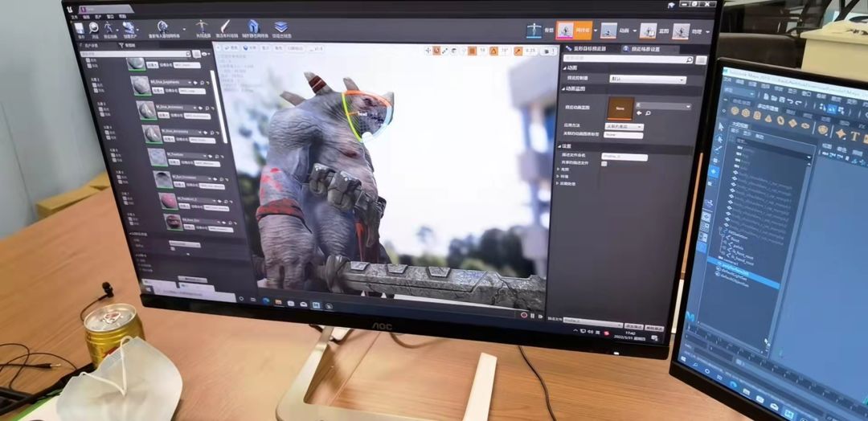Click the Browse magnifier toolbar icon

click(95, 29)
